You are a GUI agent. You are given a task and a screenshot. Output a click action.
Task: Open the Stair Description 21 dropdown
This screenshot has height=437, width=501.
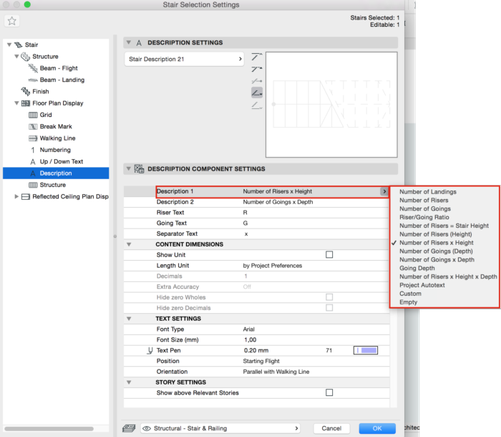coord(184,59)
